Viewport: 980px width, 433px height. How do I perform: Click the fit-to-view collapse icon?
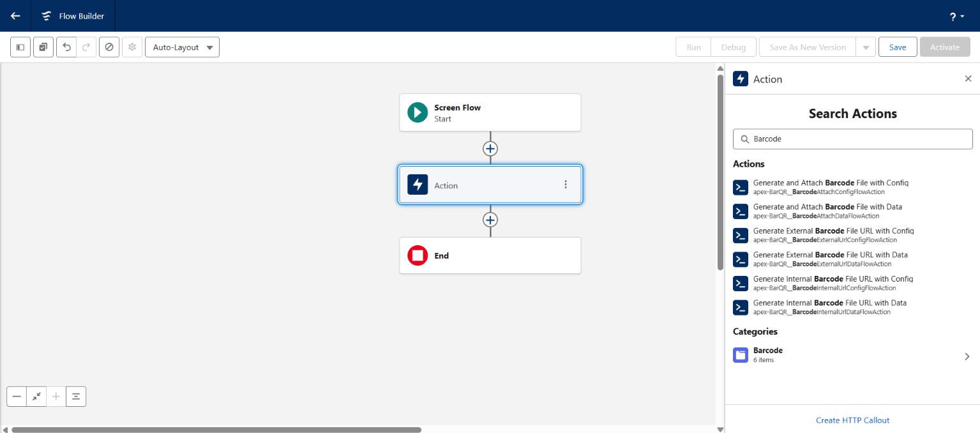[x=36, y=397]
